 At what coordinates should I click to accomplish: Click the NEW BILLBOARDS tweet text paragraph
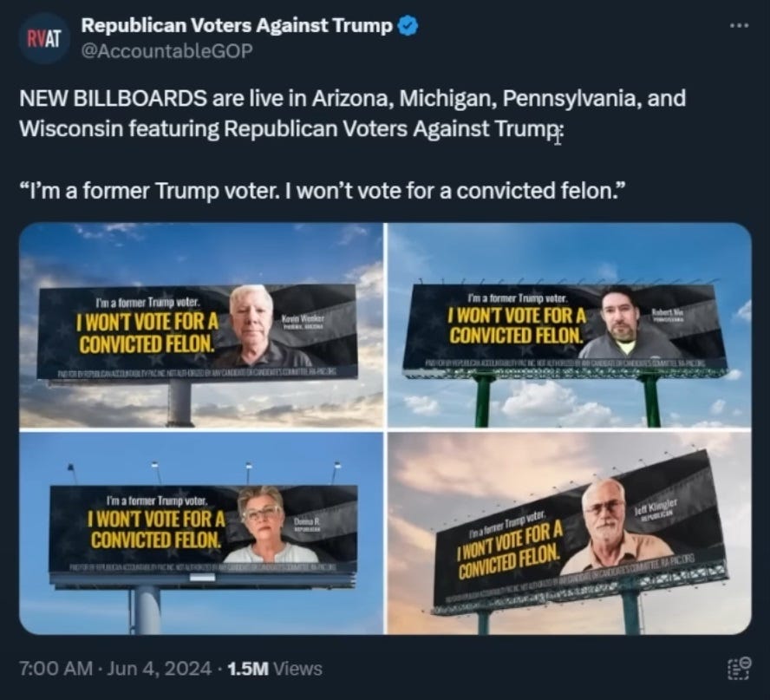(353, 114)
